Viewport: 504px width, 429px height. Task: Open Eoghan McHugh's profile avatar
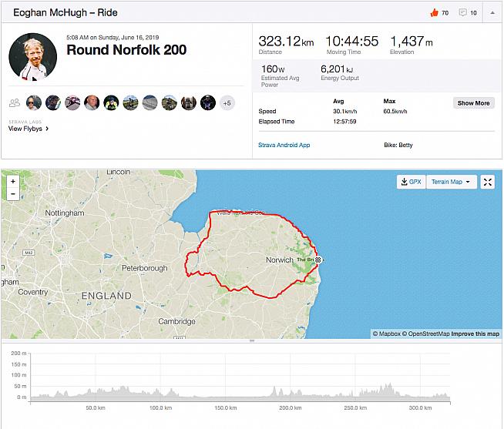coord(32,56)
